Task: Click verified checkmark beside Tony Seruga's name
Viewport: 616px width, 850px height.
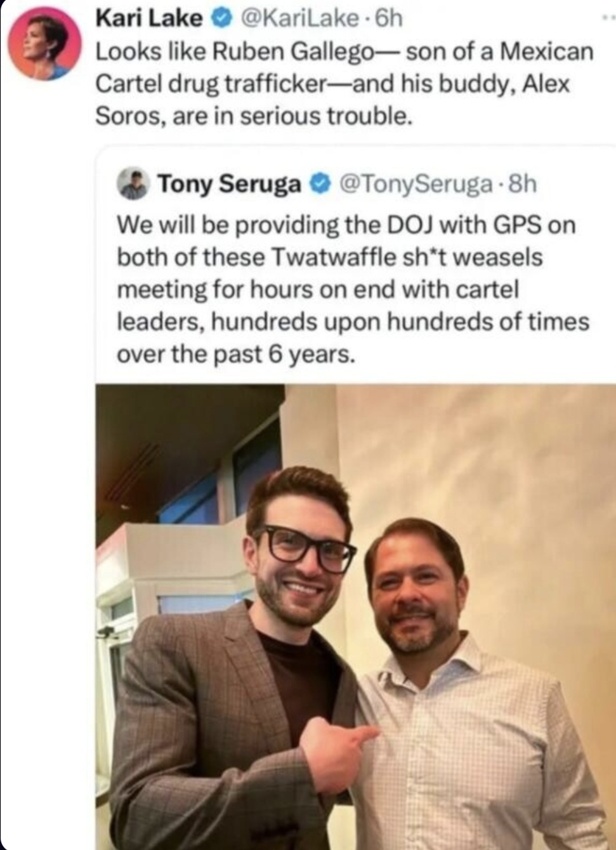Action: click(321, 184)
